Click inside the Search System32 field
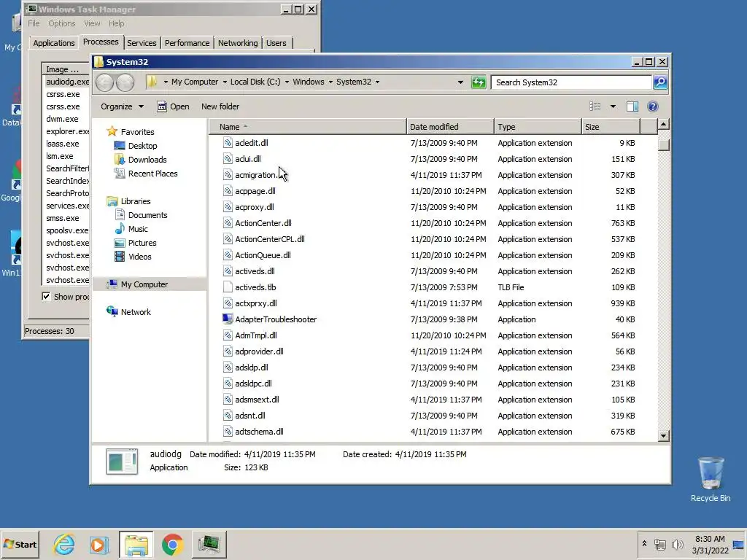The image size is (747, 560). point(571,82)
